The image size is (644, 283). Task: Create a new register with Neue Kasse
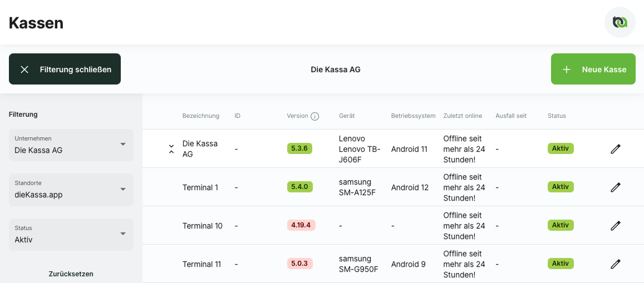(593, 69)
